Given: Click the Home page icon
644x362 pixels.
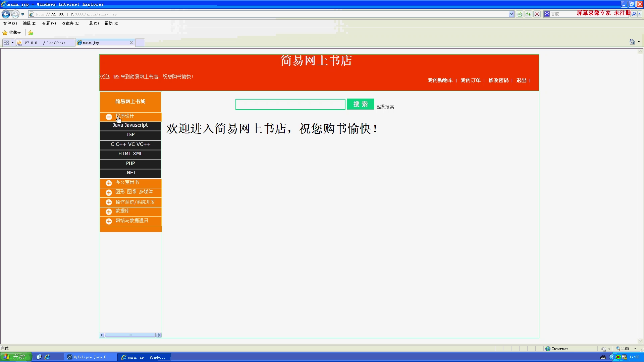Looking at the screenshot, I should click(x=632, y=42).
